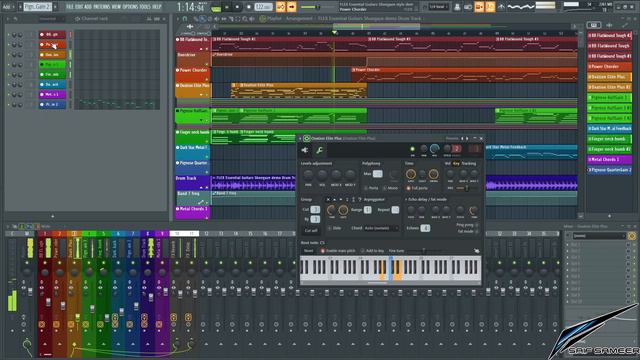The height and width of the screenshot is (360, 640).
Task: Open the FILE menu
Action: (x=70, y=7)
